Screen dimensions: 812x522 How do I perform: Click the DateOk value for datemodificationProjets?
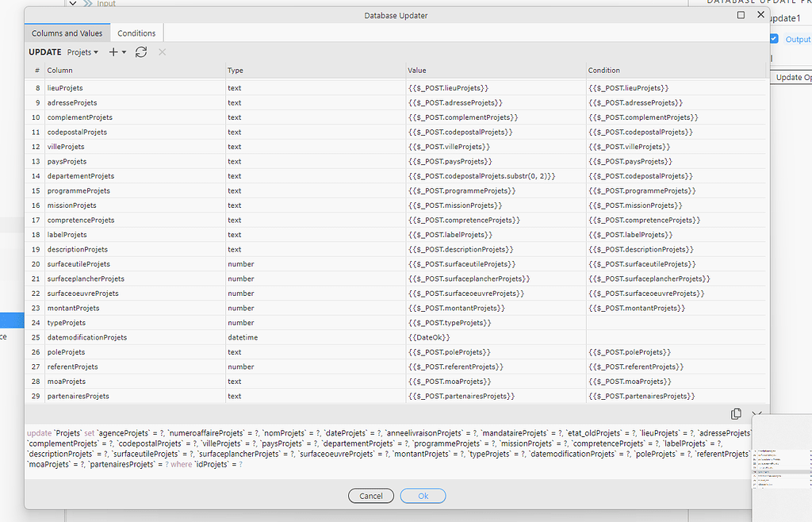431,337
